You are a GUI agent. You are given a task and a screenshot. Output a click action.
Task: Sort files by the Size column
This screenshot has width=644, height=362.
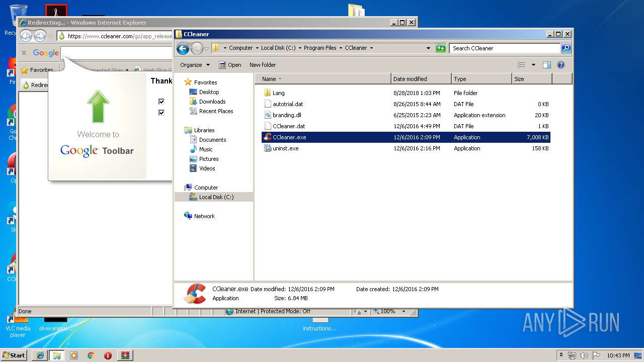tap(532, 79)
